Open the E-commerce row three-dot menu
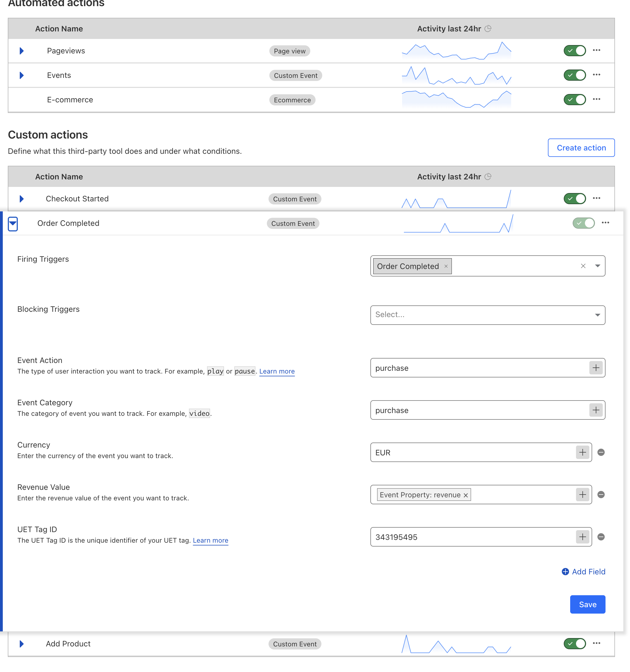The width and height of the screenshot is (630, 672). point(596,99)
